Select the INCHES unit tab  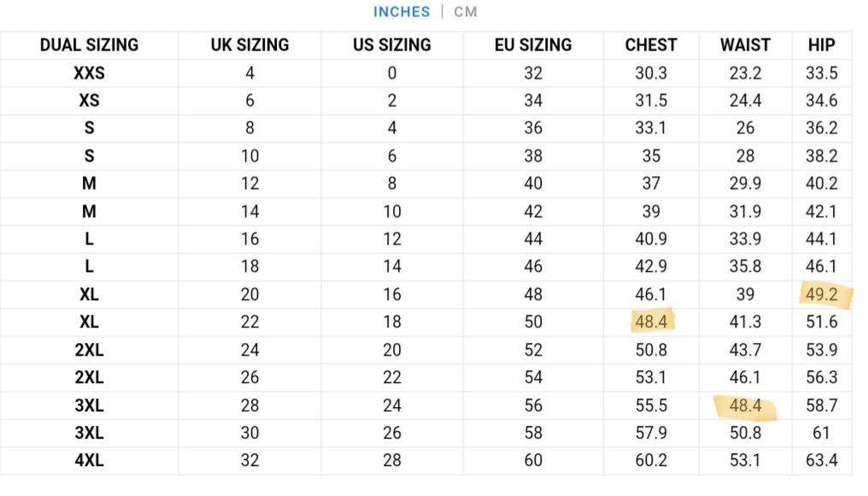(401, 12)
